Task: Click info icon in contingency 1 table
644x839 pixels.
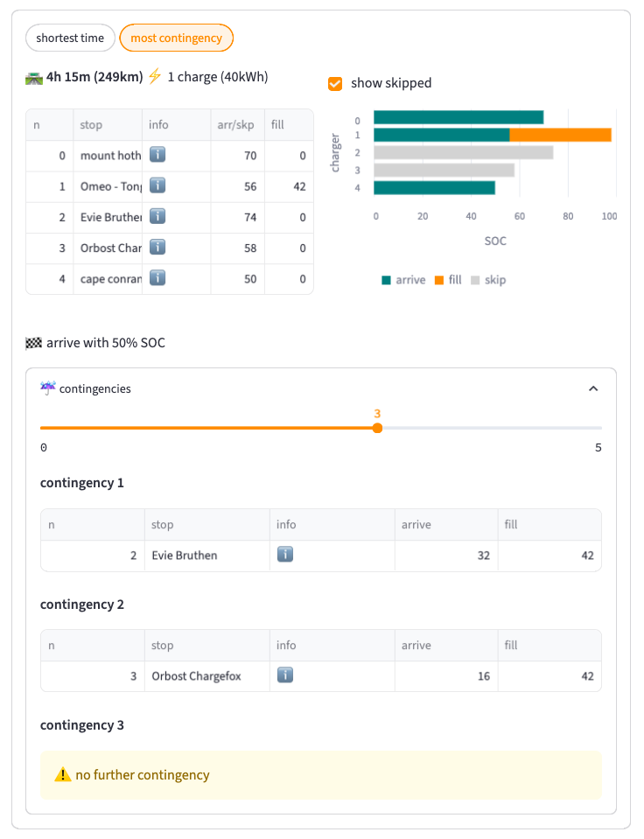Action: [285, 554]
